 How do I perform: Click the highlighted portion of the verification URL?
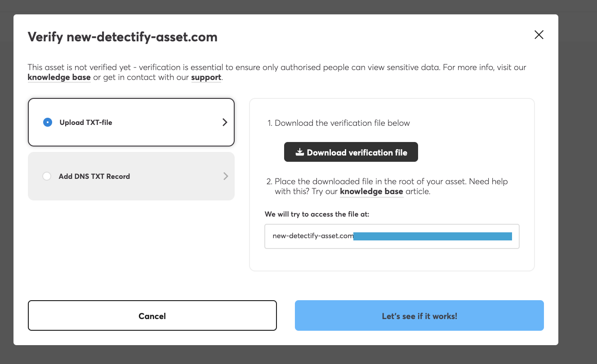(432, 235)
